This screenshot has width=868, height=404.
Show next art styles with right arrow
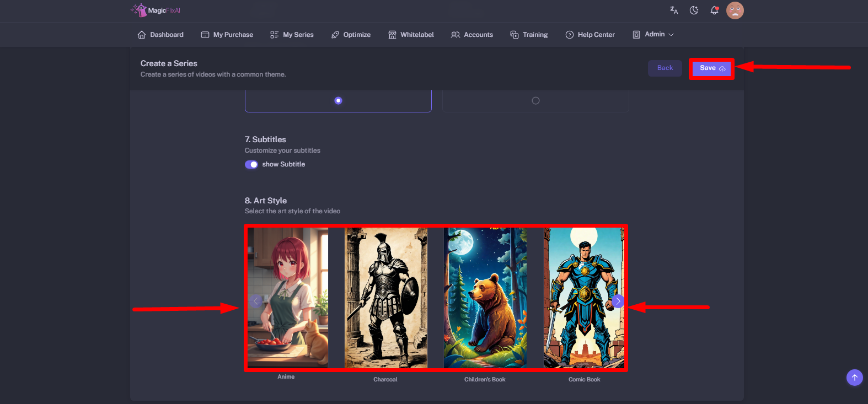618,301
